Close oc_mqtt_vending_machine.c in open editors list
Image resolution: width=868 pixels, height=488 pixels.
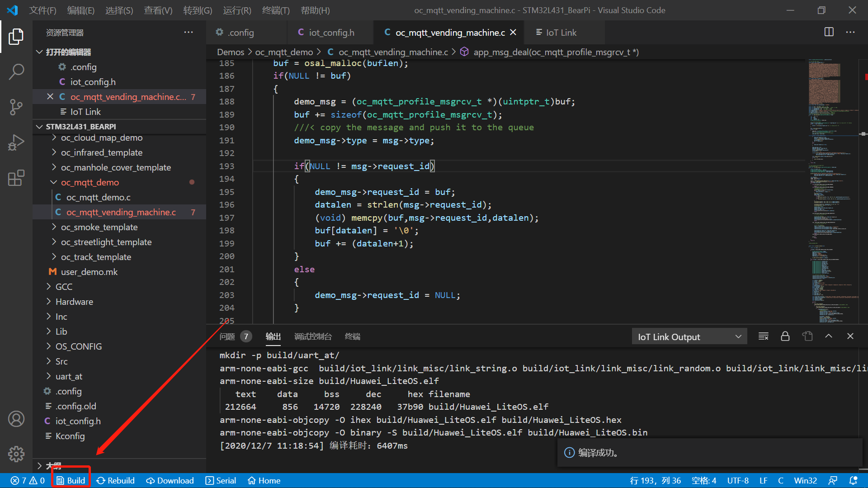tap(50, 97)
